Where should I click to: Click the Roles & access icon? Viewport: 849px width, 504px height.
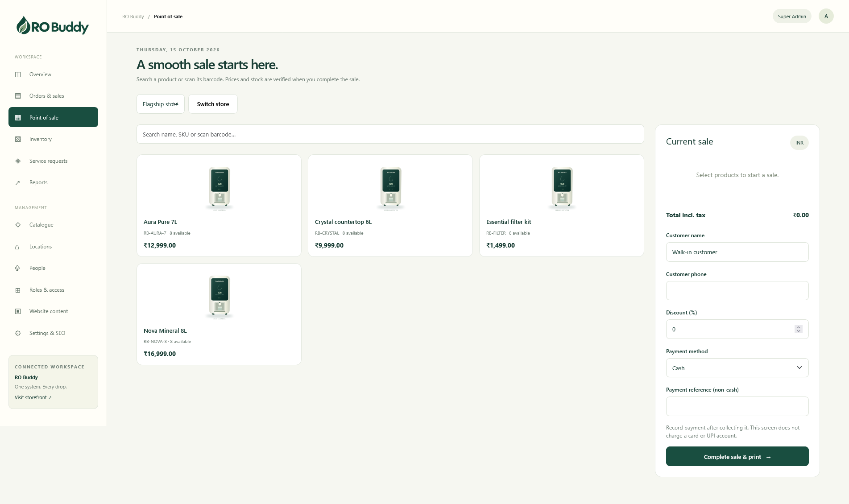18,290
